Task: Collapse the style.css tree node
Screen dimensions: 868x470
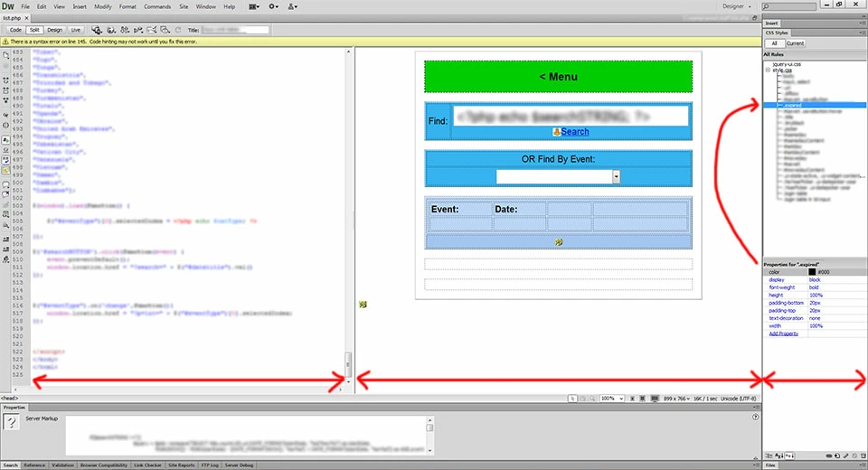Action: [x=768, y=70]
